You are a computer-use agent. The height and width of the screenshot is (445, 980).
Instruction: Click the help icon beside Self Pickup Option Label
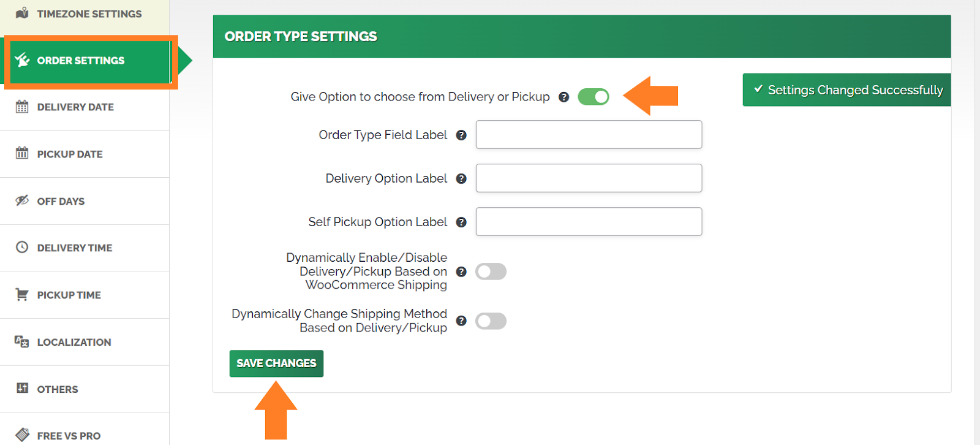[461, 222]
